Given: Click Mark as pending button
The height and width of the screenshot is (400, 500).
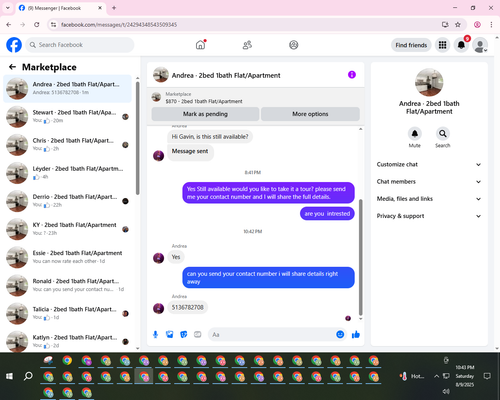Looking at the screenshot, I should pyautogui.click(x=205, y=114).
